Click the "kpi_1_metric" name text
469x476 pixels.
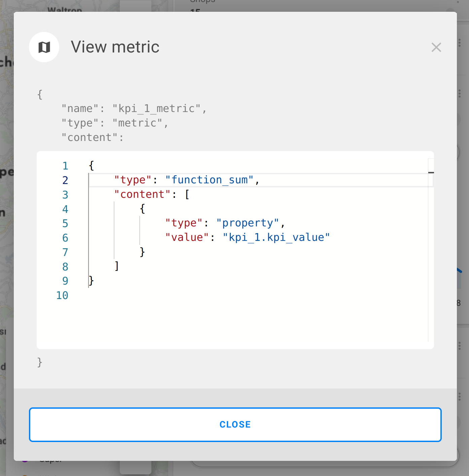[x=156, y=109]
